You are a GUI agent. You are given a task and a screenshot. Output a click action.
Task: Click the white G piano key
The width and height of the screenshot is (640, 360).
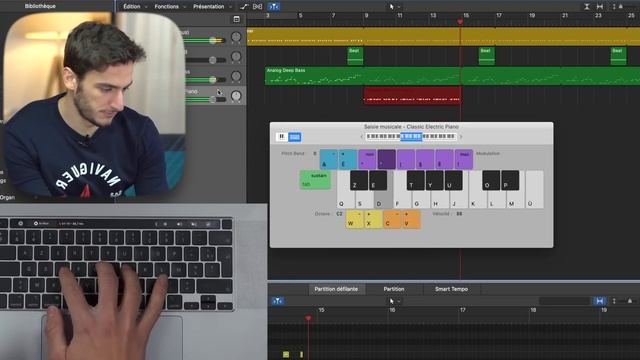click(x=421, y=200)
